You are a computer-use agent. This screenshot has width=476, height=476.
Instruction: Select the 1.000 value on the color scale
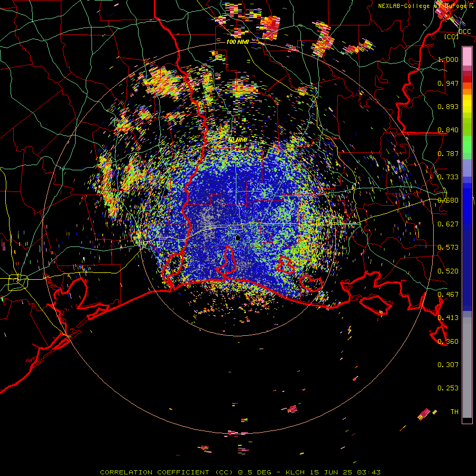[x=448, y=59]
